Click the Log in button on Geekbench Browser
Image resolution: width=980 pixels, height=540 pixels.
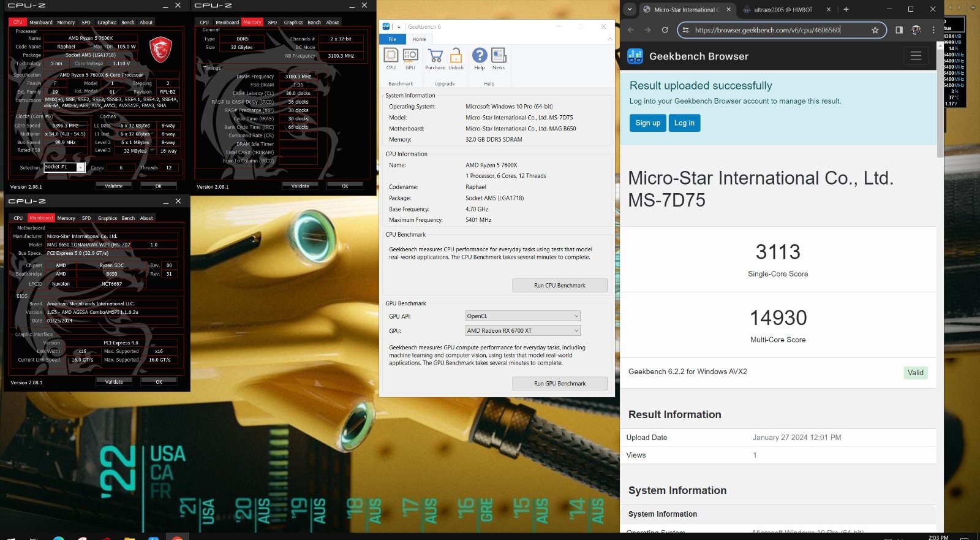[684, 123]
